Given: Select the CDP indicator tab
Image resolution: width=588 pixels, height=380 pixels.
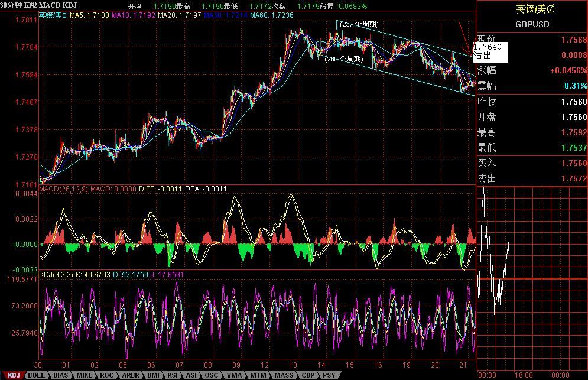Looking at the screenshot, I should 308,375.
